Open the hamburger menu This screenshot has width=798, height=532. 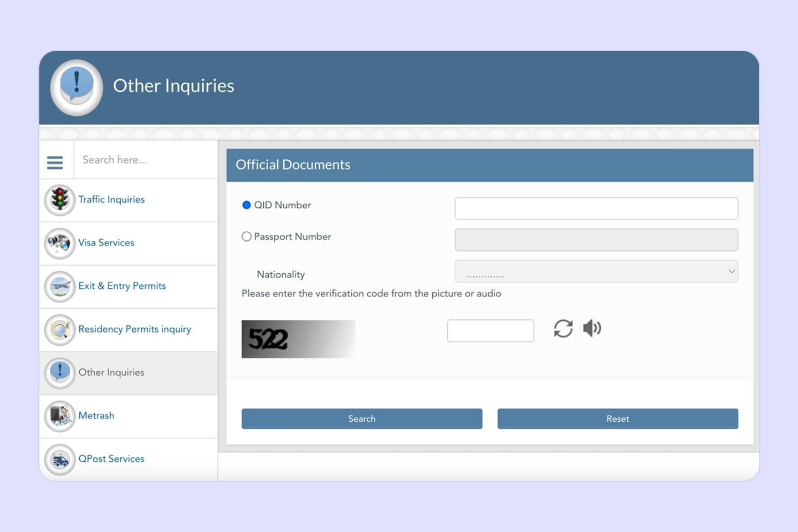coord(55,162)
